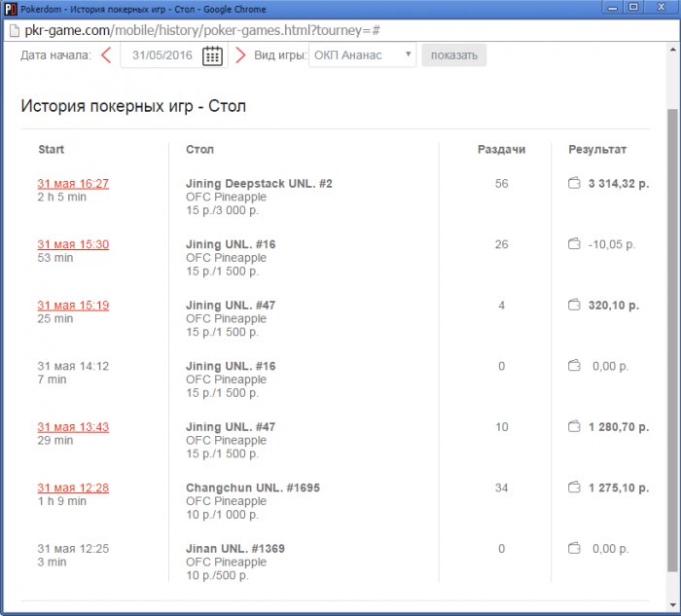Viewport: 681px width, 616px height.
Task: Click the browser address bar URL
Action: (x=202, y=30)
